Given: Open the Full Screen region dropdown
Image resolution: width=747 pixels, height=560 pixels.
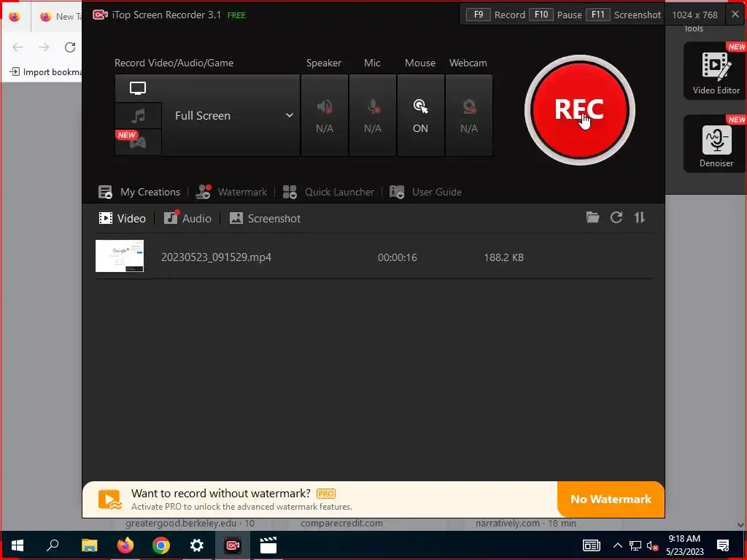Looking at the screenshot, I should click(x=231, y=115).
